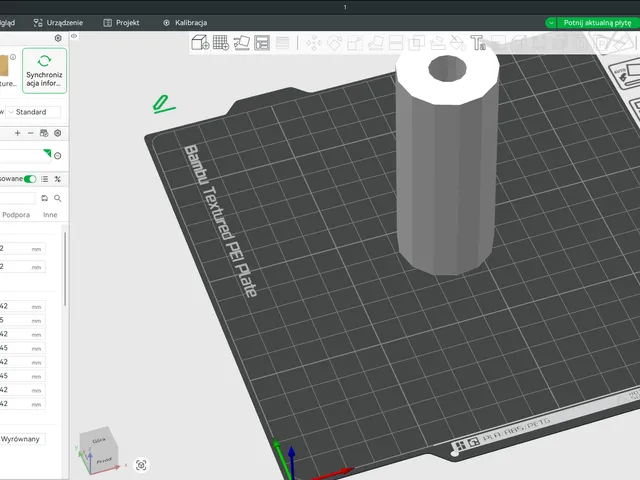
Task: Open the Urządzenie tab
Action: pyautogui.click(x=58, y=23)
